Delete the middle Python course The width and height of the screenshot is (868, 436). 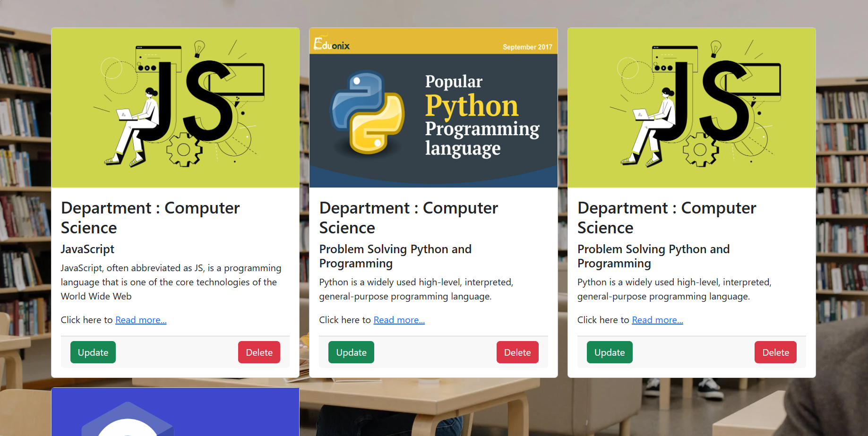tap(517, 352)
